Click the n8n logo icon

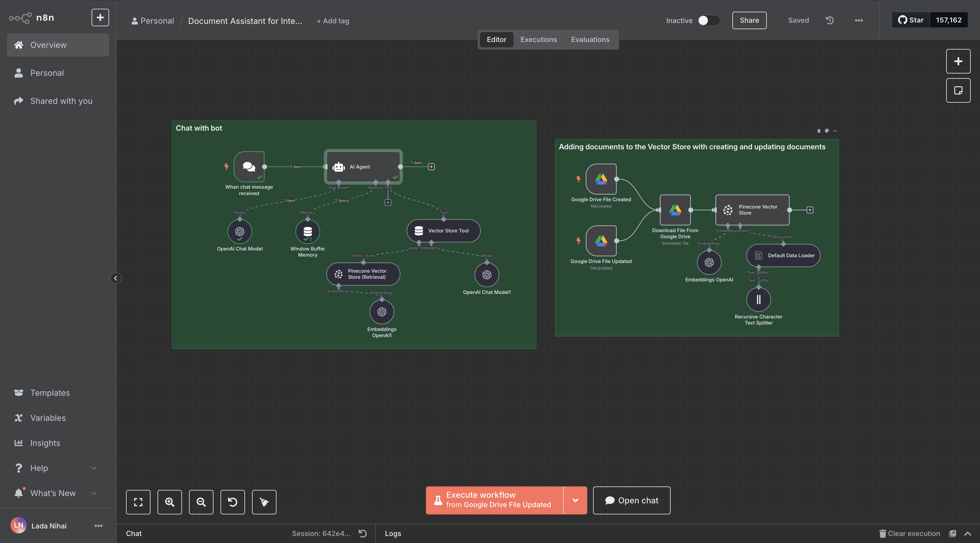tap(20, 18)
